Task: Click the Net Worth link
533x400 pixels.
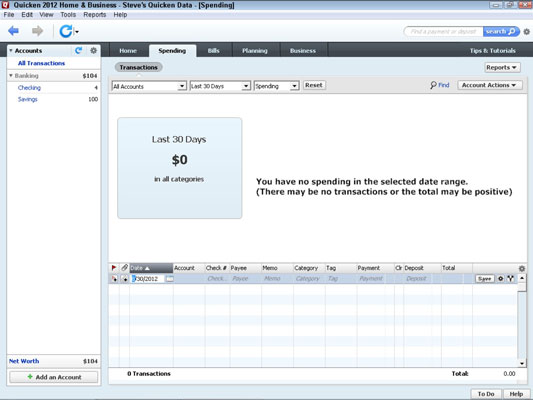Action: [x=24, y=361]
